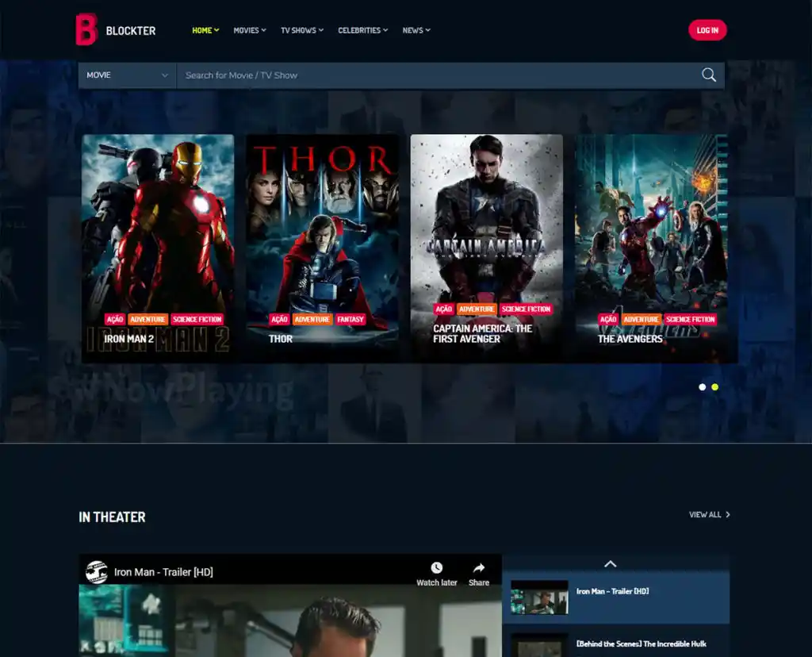Image resolution: width=812 pixels, height=657 pixels.
Task: Expand the TV Shows menu
Action: pos(301,31)
